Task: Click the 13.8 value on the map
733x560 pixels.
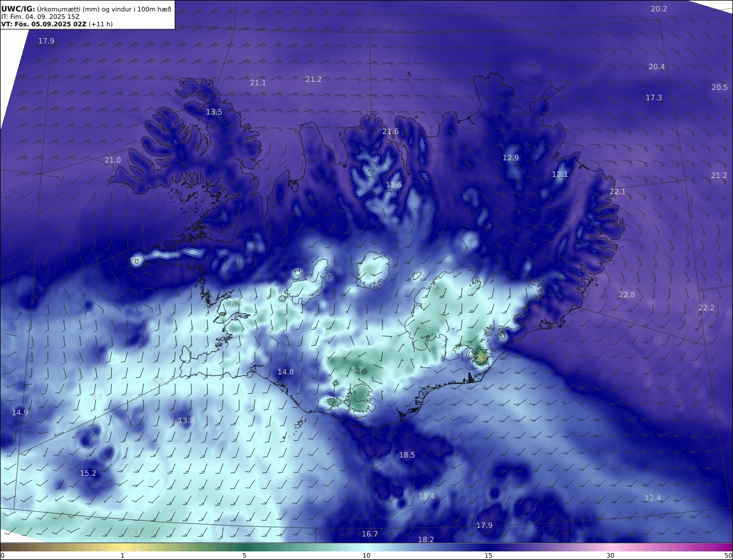Action: point(186,420)
